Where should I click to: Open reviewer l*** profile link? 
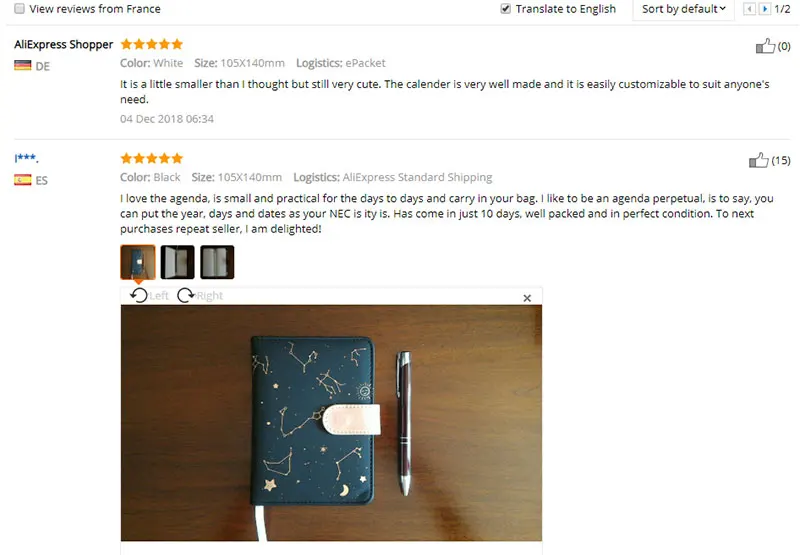[x=26, y=158]
